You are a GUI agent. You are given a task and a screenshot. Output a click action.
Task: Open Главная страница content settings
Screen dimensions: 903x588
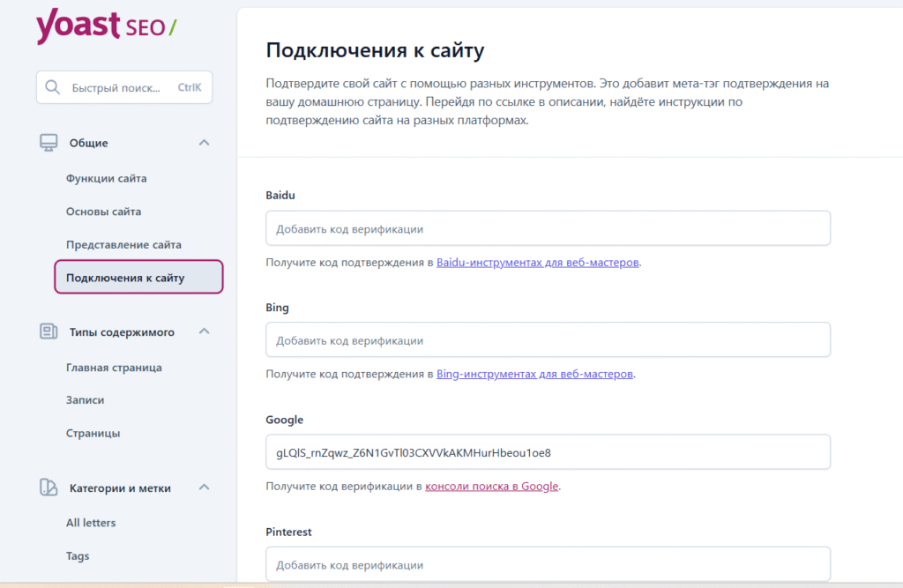click(x=114, y=368)
